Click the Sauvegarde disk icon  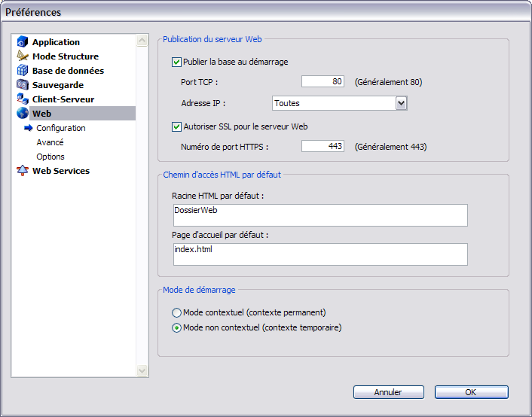23,85
